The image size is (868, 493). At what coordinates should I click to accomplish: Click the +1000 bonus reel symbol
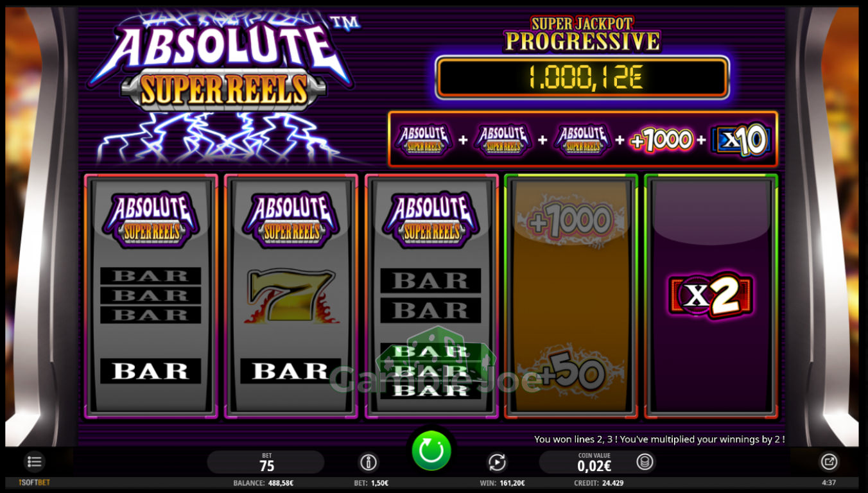click(571, 221)
